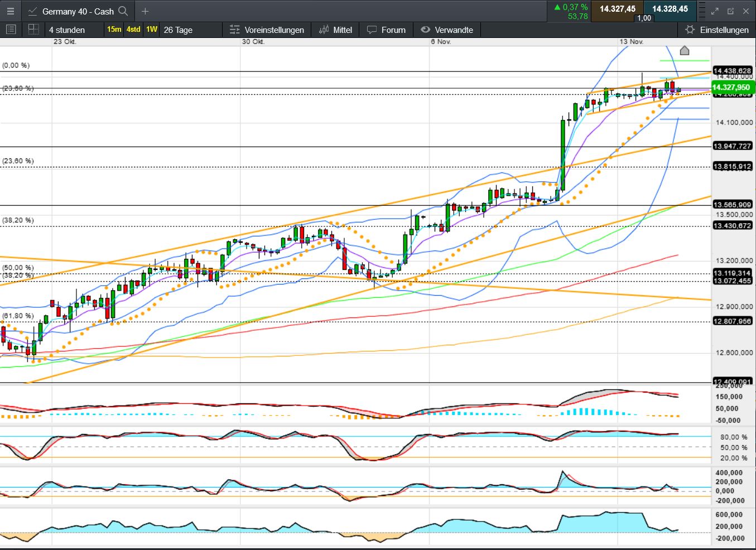Open the chart layout grid icon
The width and height of the screenshot is (756, 550).
pos(33,30)
